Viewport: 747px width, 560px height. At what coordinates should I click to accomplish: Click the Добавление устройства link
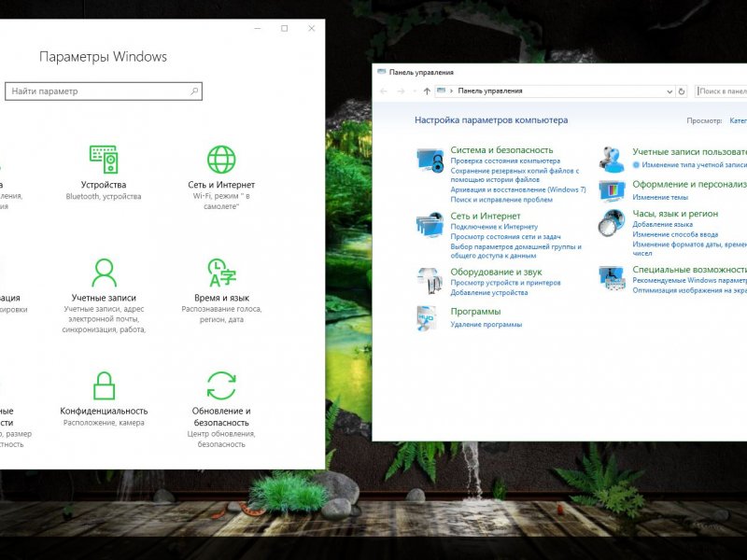489,292
